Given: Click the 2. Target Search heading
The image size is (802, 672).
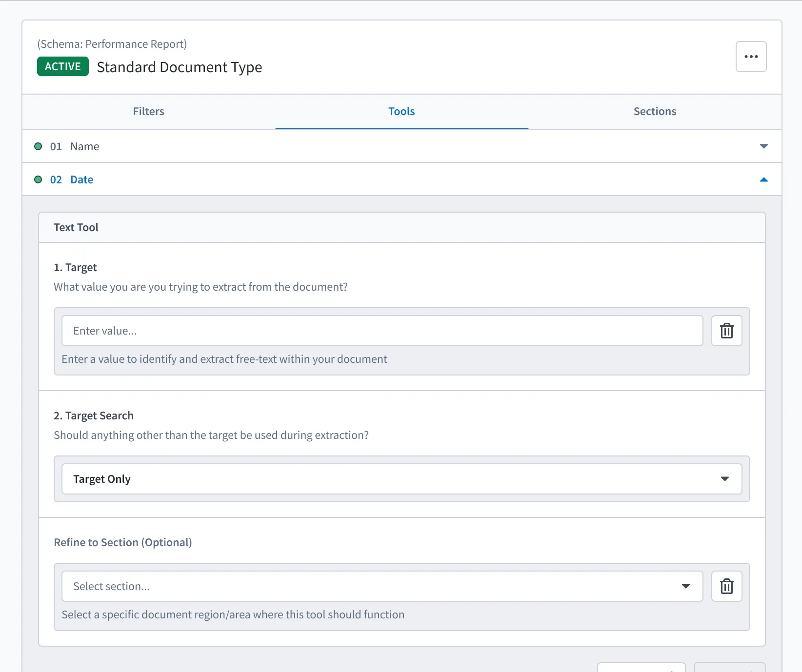Looking at the screenshot, I should coord(94,415).
